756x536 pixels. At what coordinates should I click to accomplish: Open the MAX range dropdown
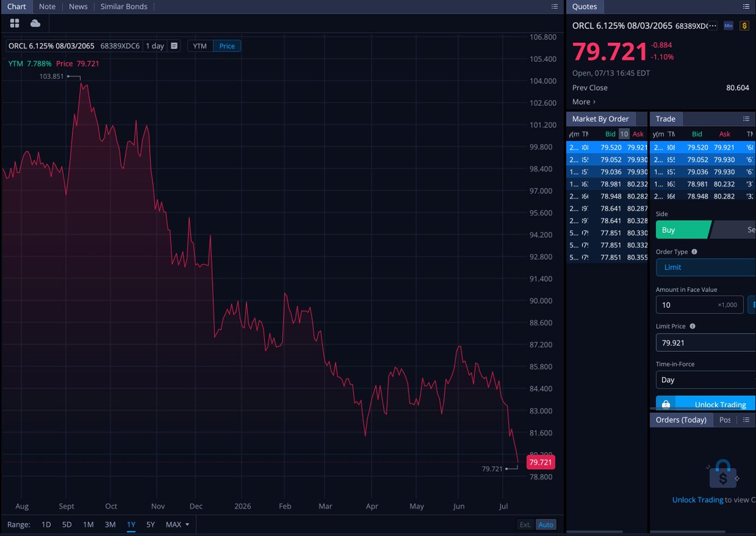177,525
